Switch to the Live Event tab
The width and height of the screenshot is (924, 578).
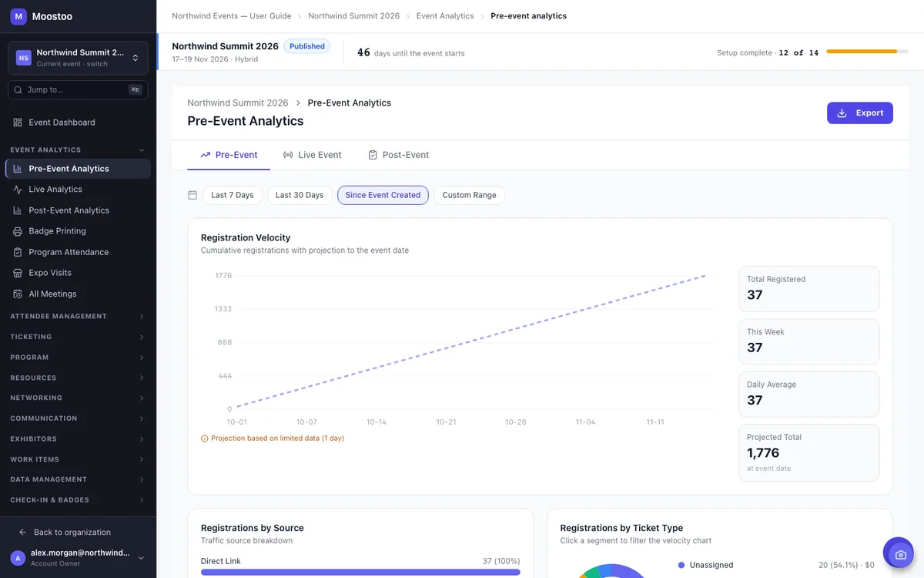pyautogui.click(x=313, y=155)
